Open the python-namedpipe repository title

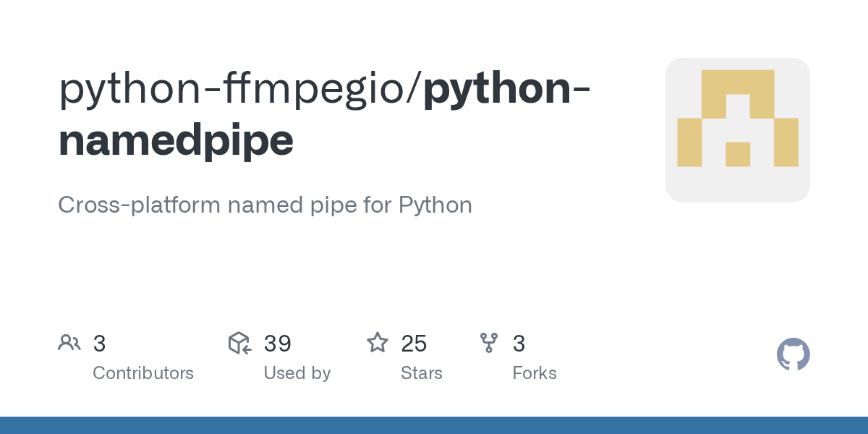click(x=324, y=114)
